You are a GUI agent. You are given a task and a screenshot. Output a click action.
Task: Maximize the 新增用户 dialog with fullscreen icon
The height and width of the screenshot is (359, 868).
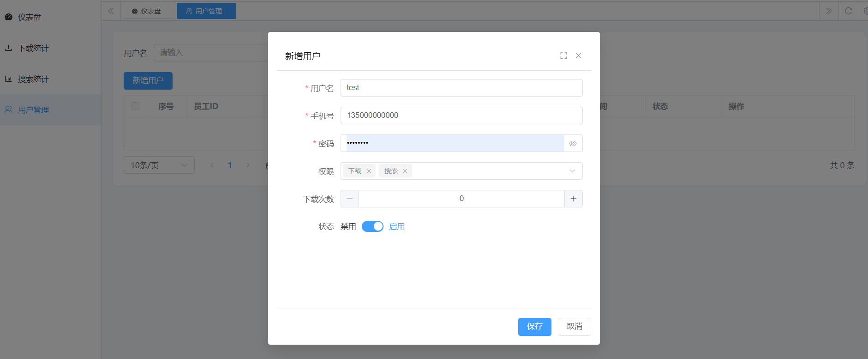(563, 55)
